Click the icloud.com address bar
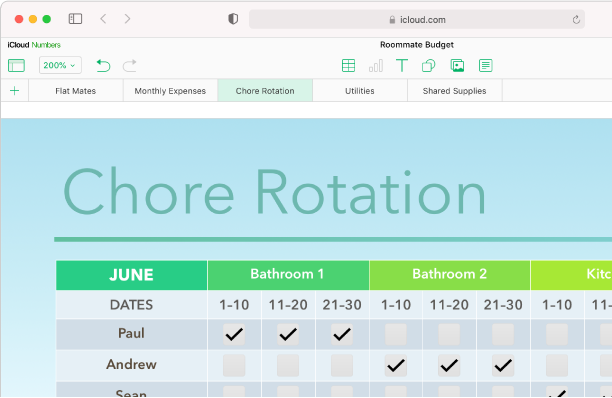The height and width of the screenshot is (398, 612). pos(417,20)
